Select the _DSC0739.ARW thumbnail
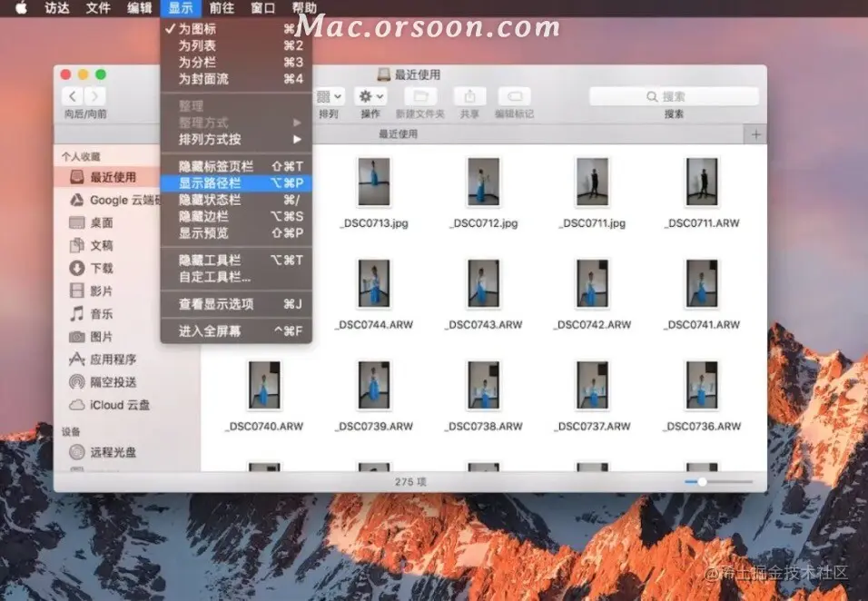Screen dimensions: 868x601 [374, 385]
